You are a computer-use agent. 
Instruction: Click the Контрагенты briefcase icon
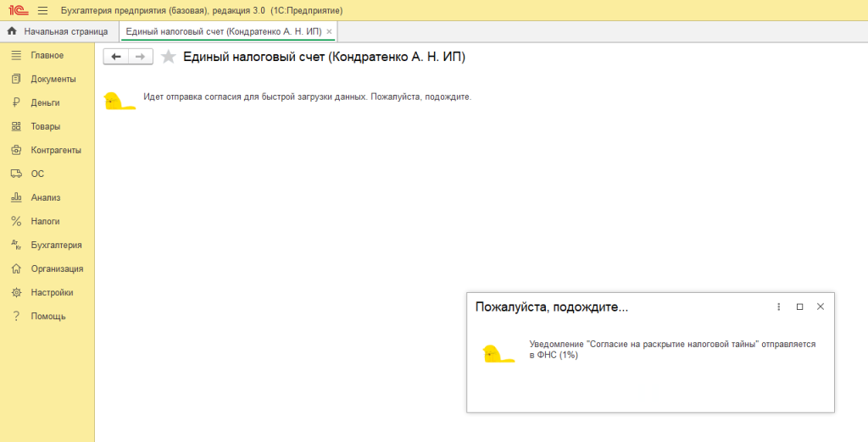click(16, 151)
